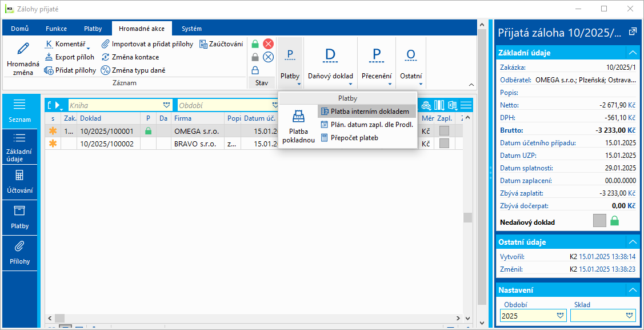Image resolution: width=644 pixels, height=330 pixels.
Task: Click Export příloh in the ribbon
Action: [69, 57]
